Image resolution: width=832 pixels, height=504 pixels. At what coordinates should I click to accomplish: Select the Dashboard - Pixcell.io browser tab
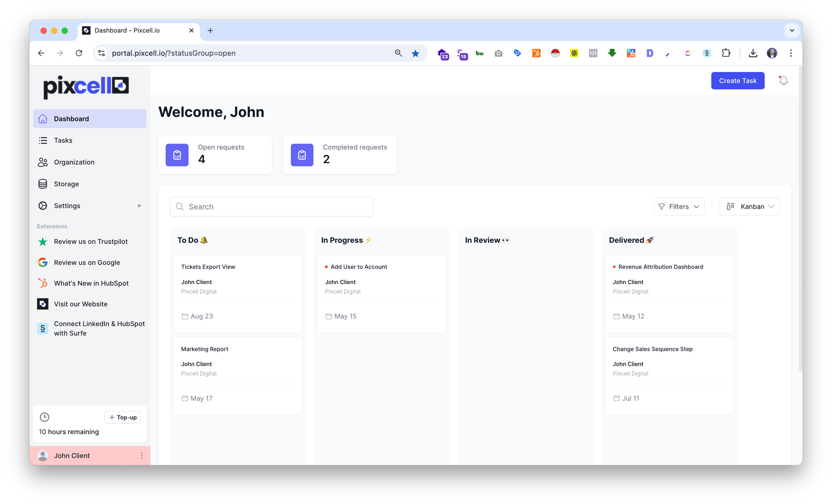click(139, 30)
